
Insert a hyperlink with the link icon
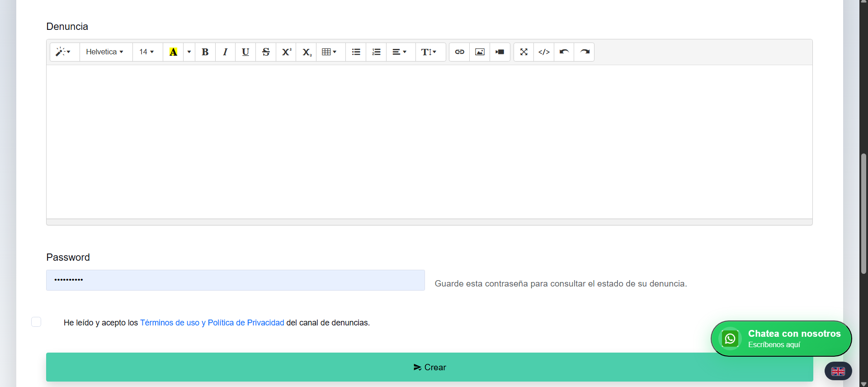pyautogui.click(x=459, y=52)
